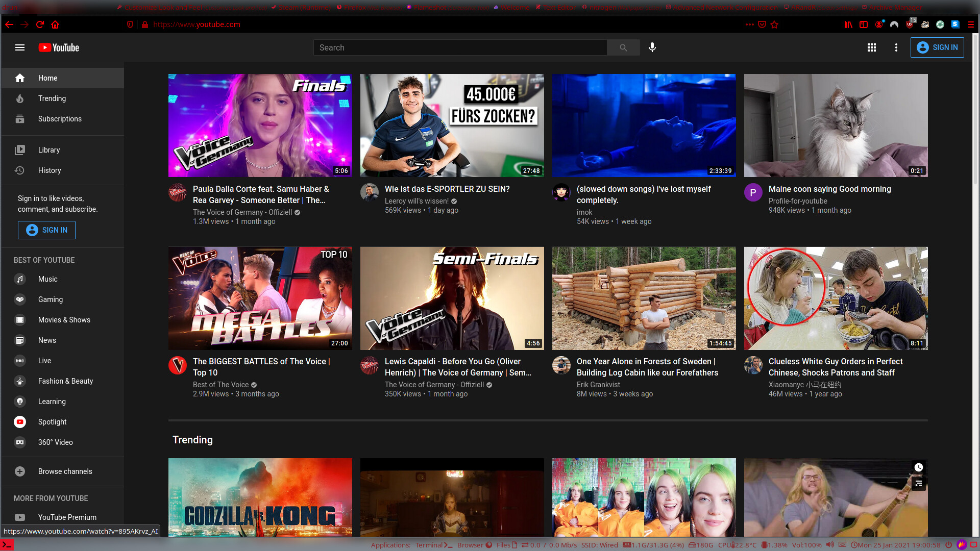Viewport: 980px width, 551px height.
Task: Save page to Pocket
Action: (x=762, y=24)
